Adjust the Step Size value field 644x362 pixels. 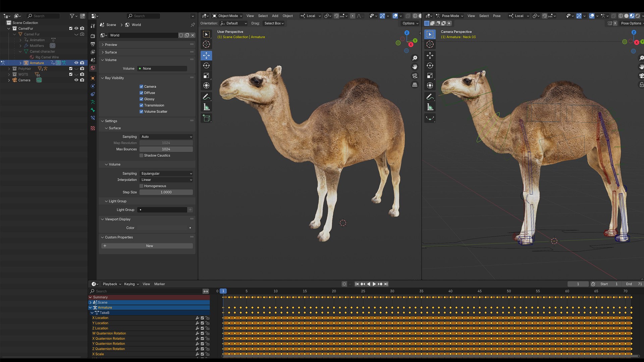pos(166,192)
